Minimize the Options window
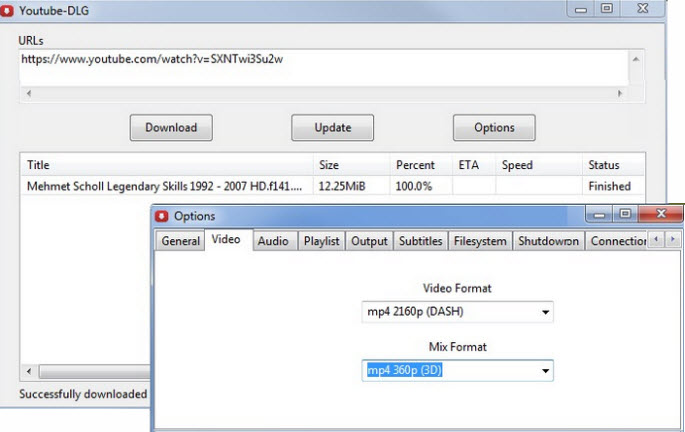This screenshot has width=685, height=432. point(599,214)
